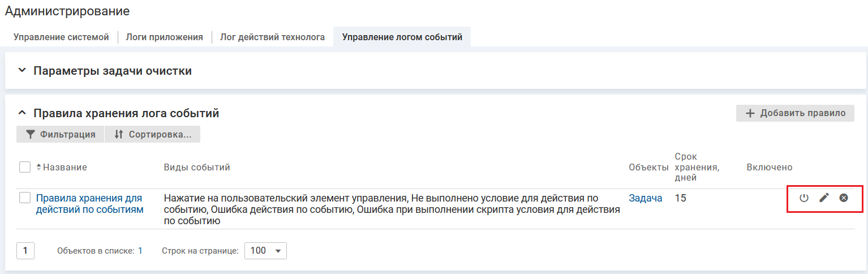Open the Правила хранения для действий по событиям link
This screenshot has width=868, height=274.
pos(89,203)
